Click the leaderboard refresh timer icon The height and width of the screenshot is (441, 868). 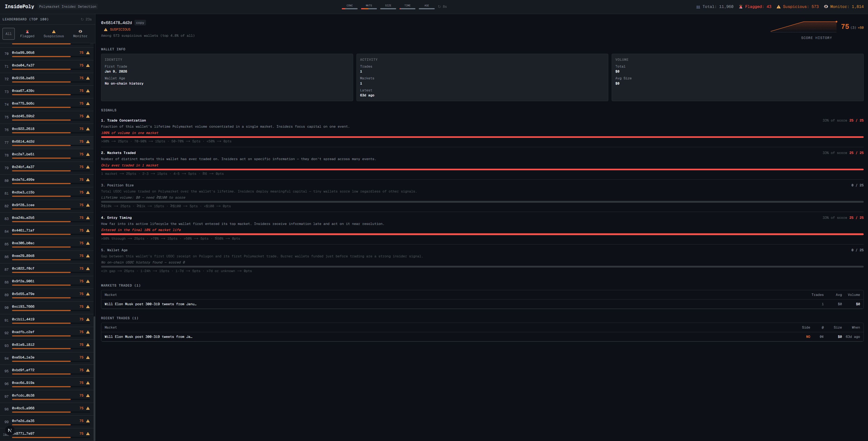pos(82,19)
